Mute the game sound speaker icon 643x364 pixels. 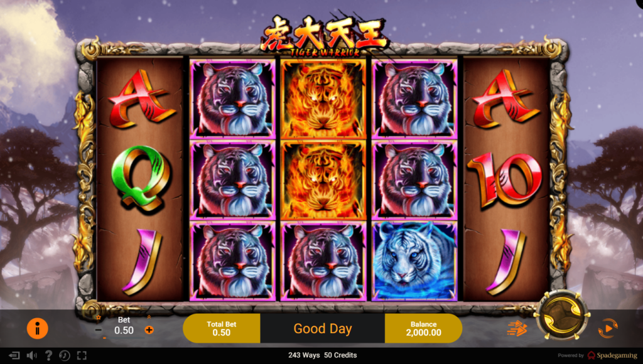click(31, 355)
